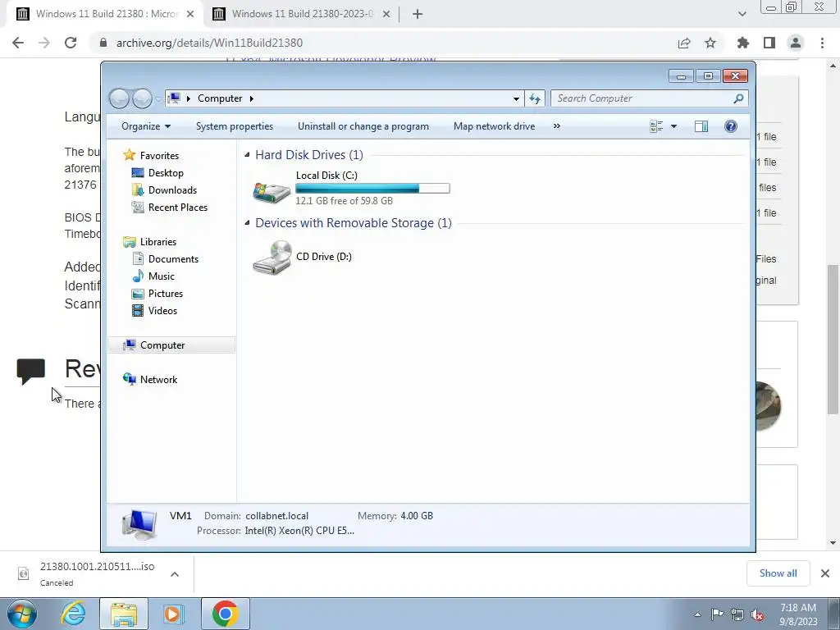Open the view options dropdown arrow
The image size is (840, 630).
pyautogui.click(x=673, y=126)
